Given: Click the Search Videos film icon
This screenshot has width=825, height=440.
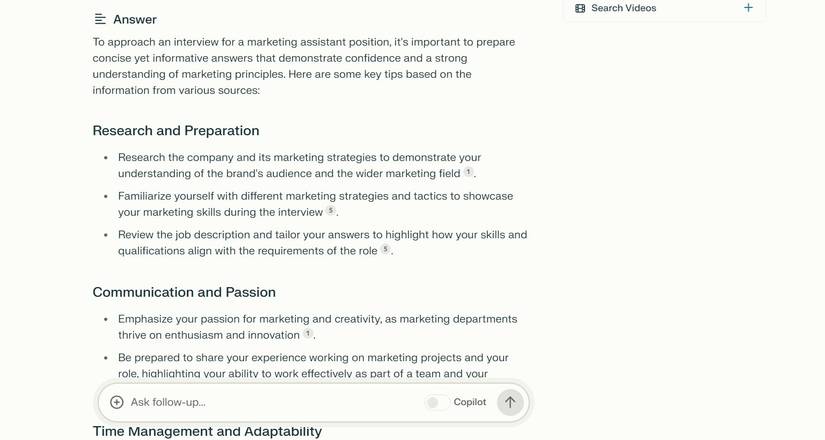Looking at the screenshot, I should click(x=580, y=8).
